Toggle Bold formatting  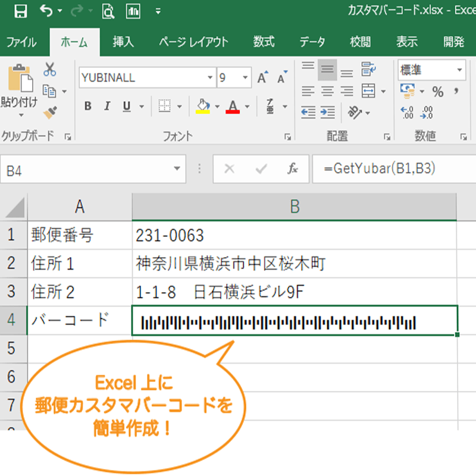[x=87, y=107]
